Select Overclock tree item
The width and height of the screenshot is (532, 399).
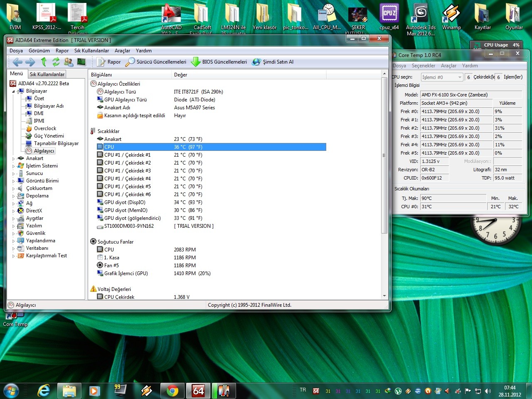click(45, 128)
